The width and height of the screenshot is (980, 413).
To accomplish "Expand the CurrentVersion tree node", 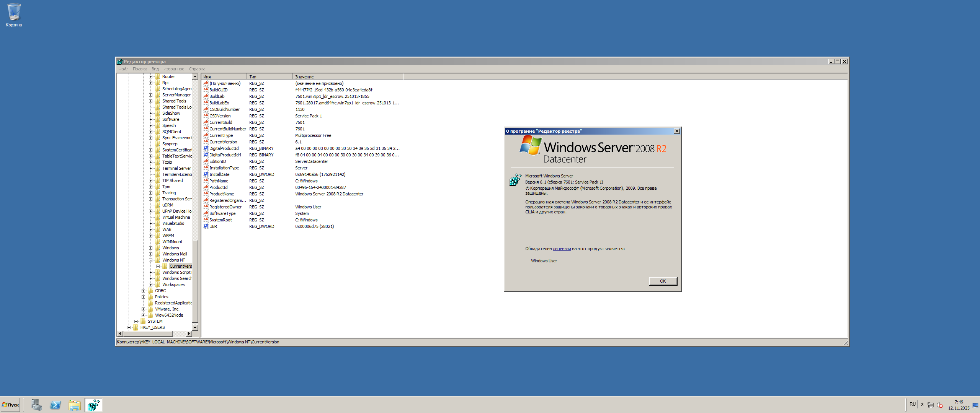I will tap(158, 266).
